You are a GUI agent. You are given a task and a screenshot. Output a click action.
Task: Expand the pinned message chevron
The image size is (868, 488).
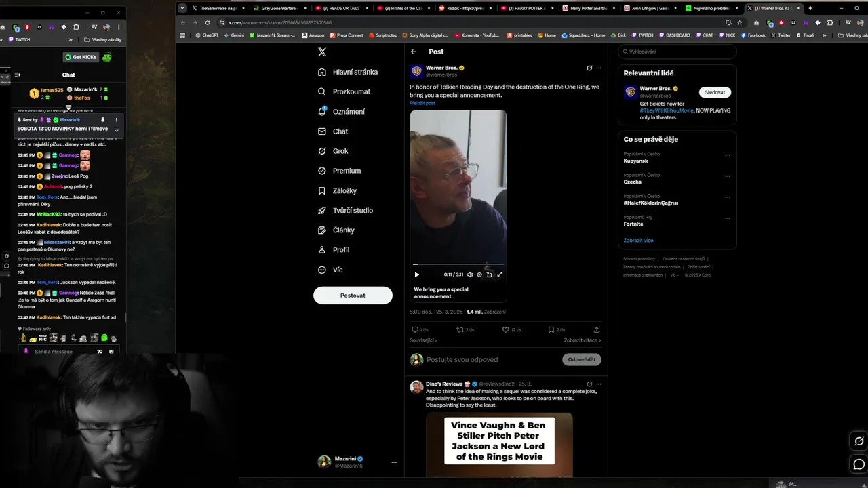(116, 130)
